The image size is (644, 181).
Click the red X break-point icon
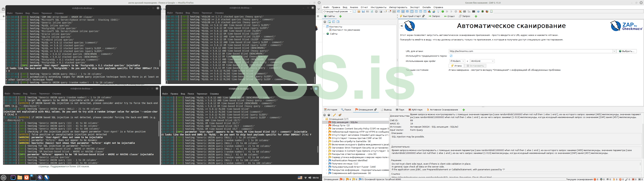pyautogui.click(x=460, y=12)
